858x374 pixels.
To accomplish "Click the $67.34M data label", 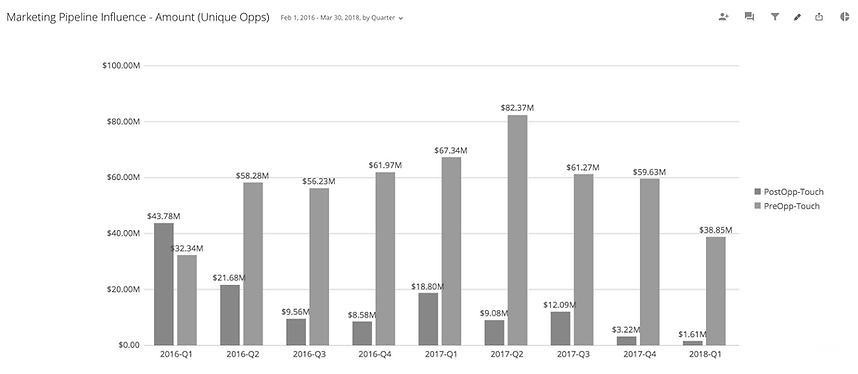I will (x=451, y=150).
